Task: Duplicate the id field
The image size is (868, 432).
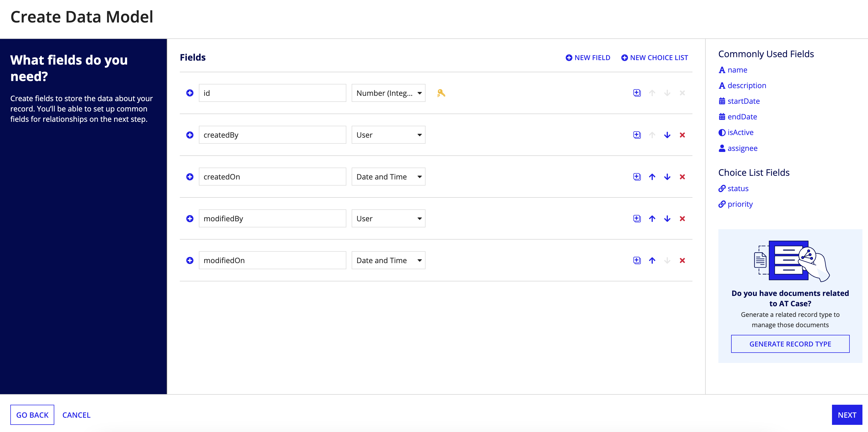Action: click(x=637, y=93)
